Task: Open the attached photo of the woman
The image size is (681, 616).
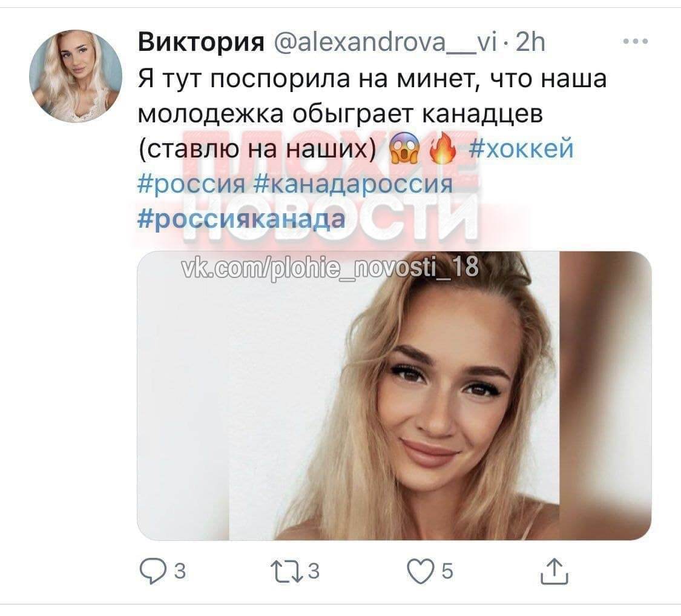Action: [394, 396]
